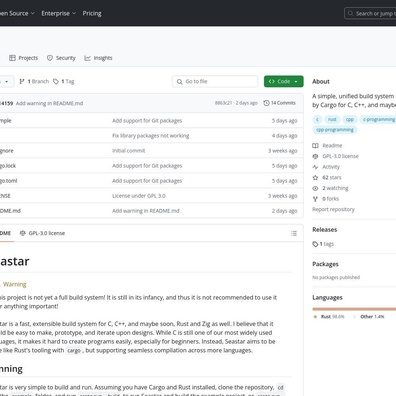Click the c-programming topic tag
The width and height of the screenshot is (396, 396).
click(x=378, y=119)
